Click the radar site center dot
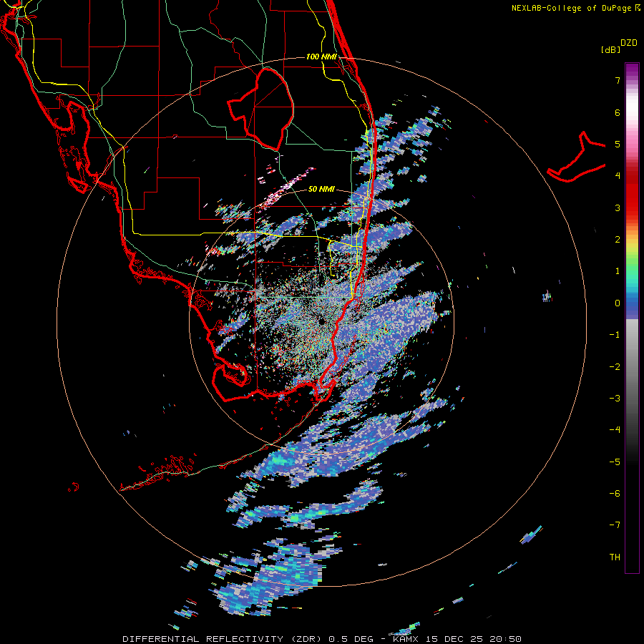The height and width of the screenshot is (644, 644). click(x=321, y=321)
